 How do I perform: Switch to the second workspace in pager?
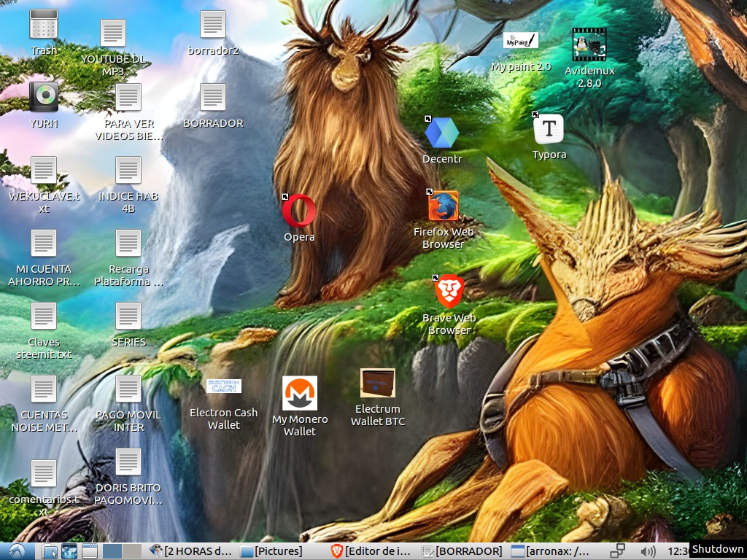[132, 551]
